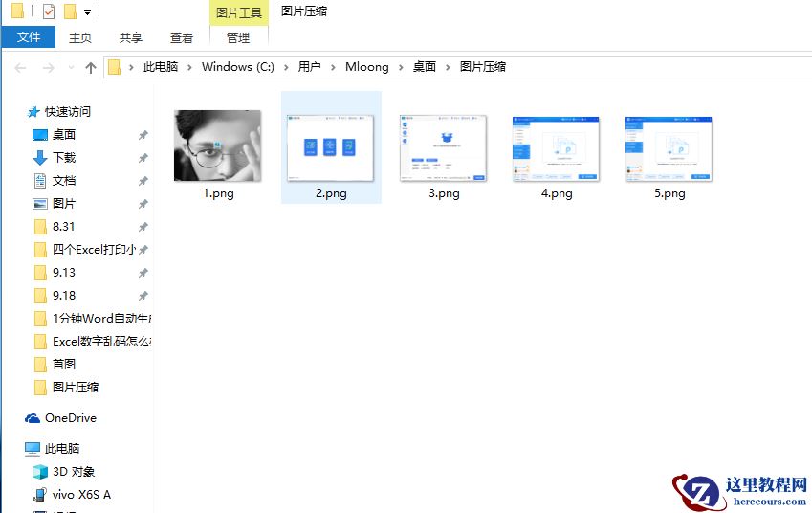This screenshot has width=812, height=513.
Task: Open the vivo X6S A device
Action: click(x=81, y=495)
